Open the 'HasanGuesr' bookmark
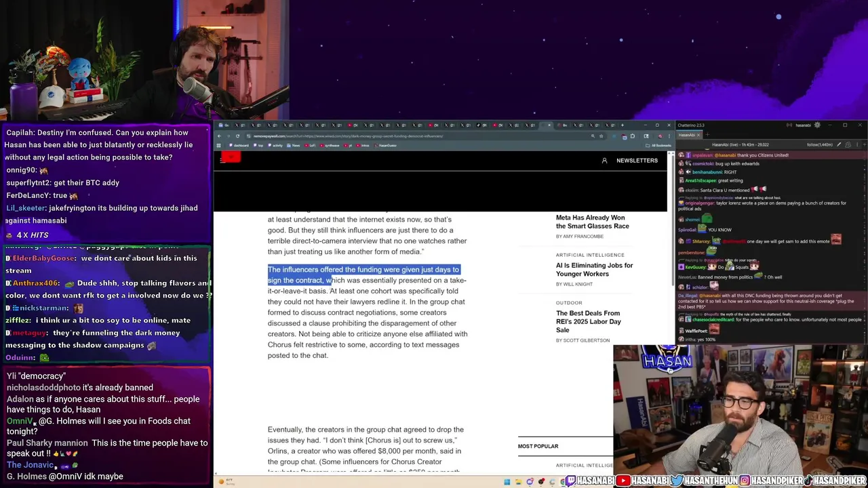Screen dimensions: 868x488 tap(384, 146)
